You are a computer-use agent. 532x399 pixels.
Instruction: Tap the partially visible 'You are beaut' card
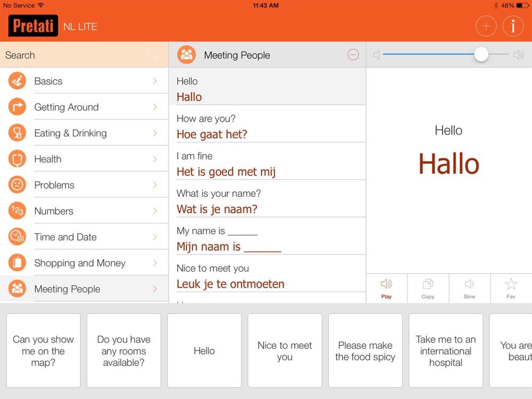511,351
